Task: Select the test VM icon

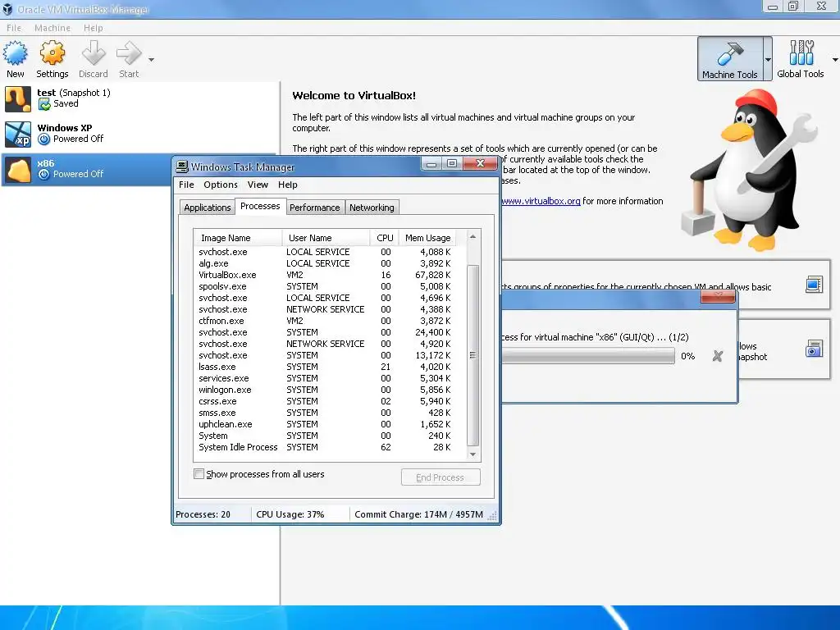Action: click(18, 99)
